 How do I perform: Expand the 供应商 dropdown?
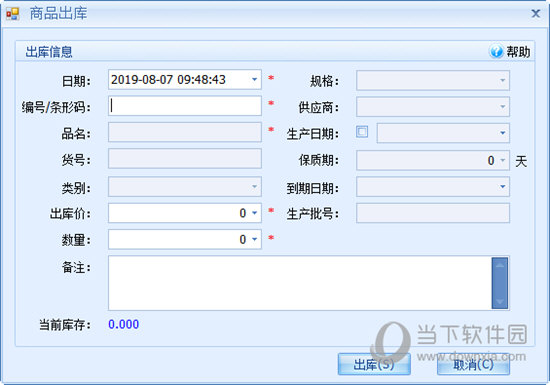pos(503,107)
